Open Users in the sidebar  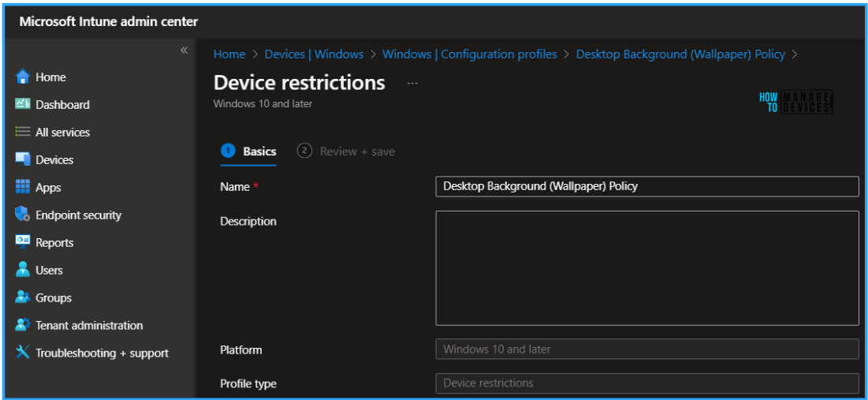pos(49,271)
